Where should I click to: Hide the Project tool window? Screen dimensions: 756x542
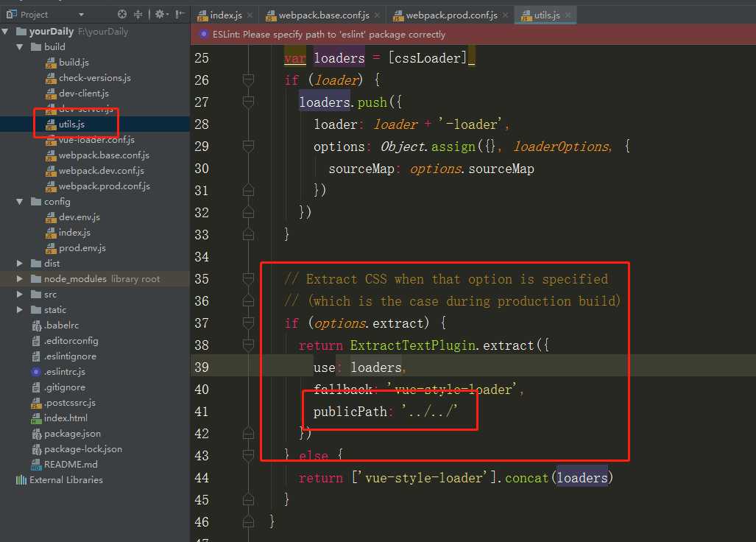click(180, 15)
